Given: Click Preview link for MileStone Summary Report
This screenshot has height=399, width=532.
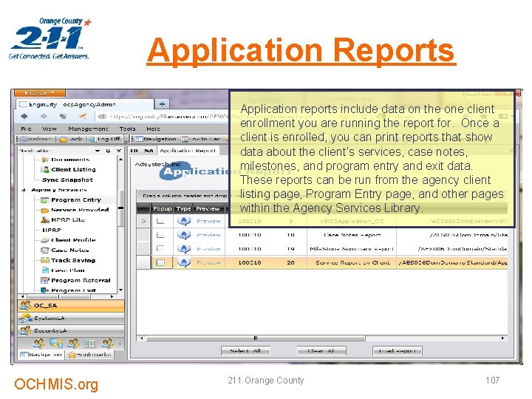Looking at the screenshot, I should [208, 249].
